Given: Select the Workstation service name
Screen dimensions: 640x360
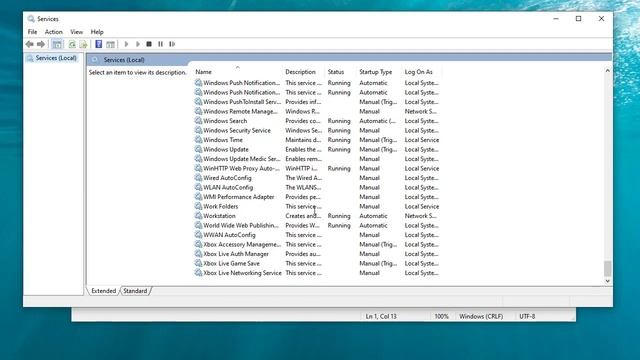Looking at the screenshot, I should point(219,216).
